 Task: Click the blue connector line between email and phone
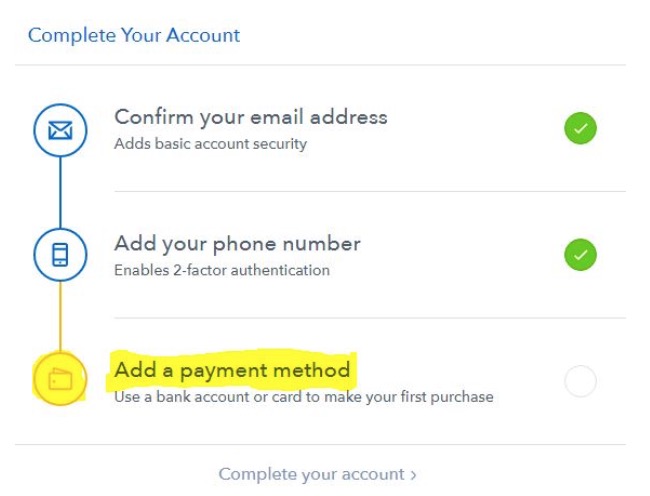[61, 193]
